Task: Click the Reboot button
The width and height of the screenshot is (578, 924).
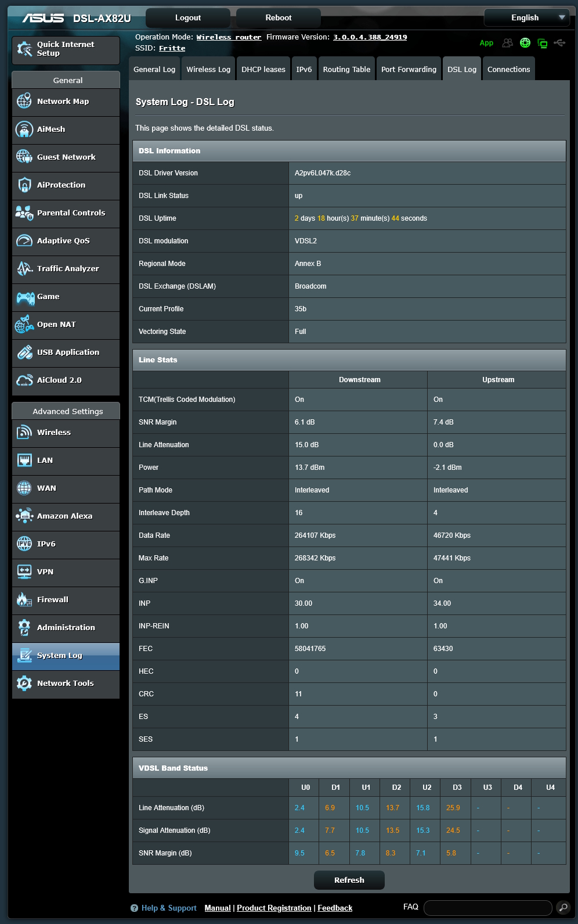Action: 279,18
